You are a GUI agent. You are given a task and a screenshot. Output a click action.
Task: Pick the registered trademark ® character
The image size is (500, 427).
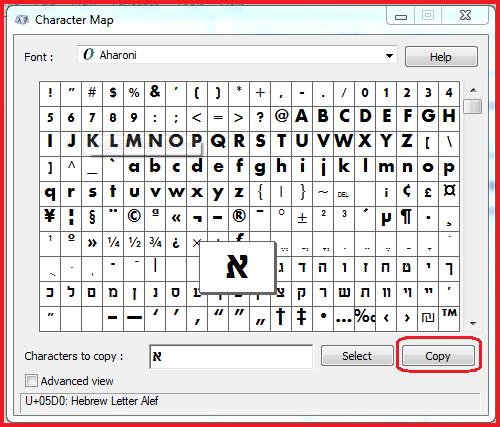coord(239,219)
